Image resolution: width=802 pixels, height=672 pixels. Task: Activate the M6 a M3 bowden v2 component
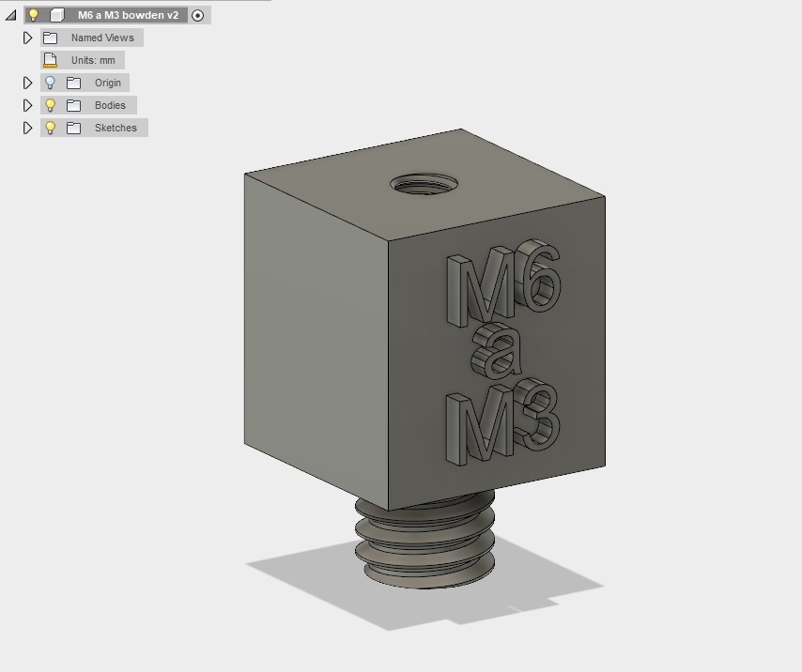[x=197, y=15]
